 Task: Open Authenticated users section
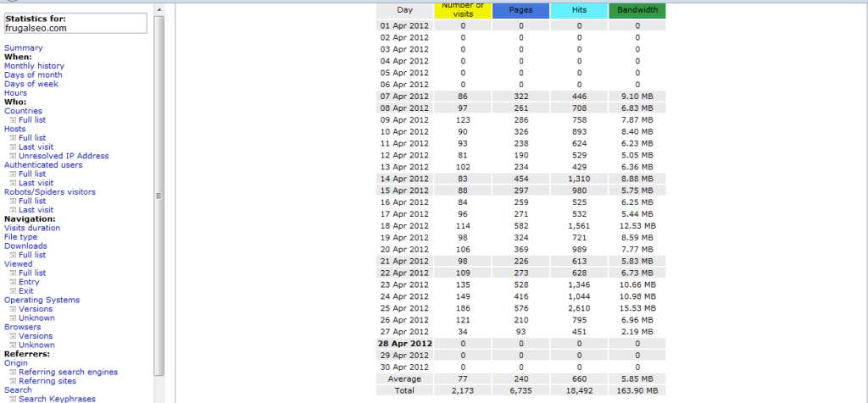pyautogui.click(x=43, y=165)
